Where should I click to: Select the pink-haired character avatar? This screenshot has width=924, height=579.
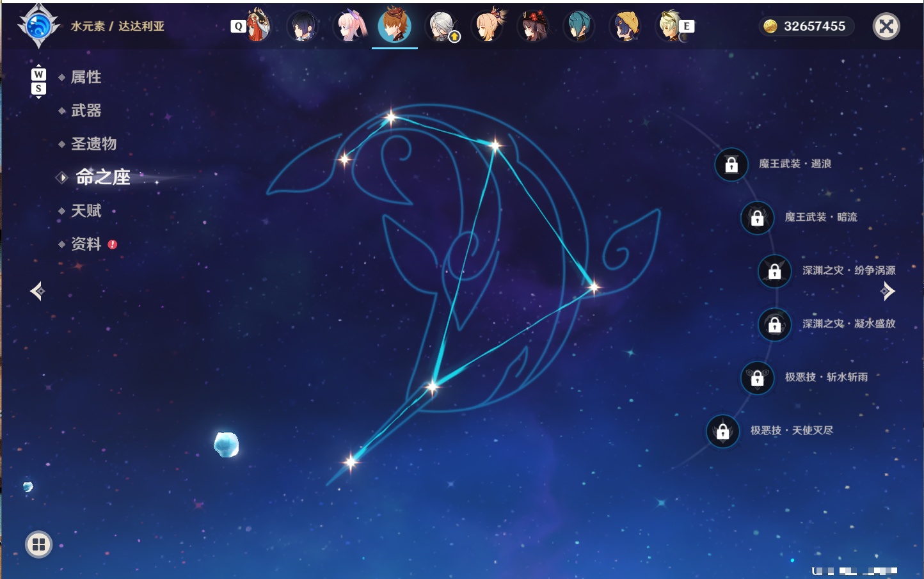click(350, 26)
